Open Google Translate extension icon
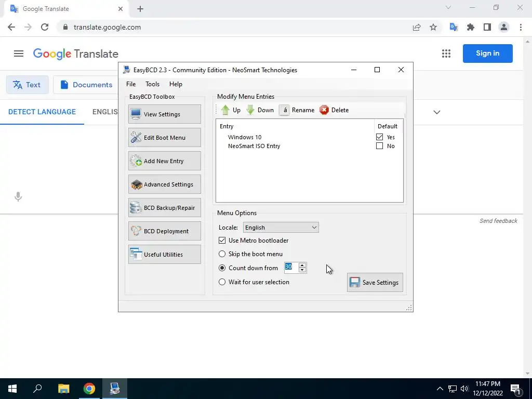 [454, 27]
